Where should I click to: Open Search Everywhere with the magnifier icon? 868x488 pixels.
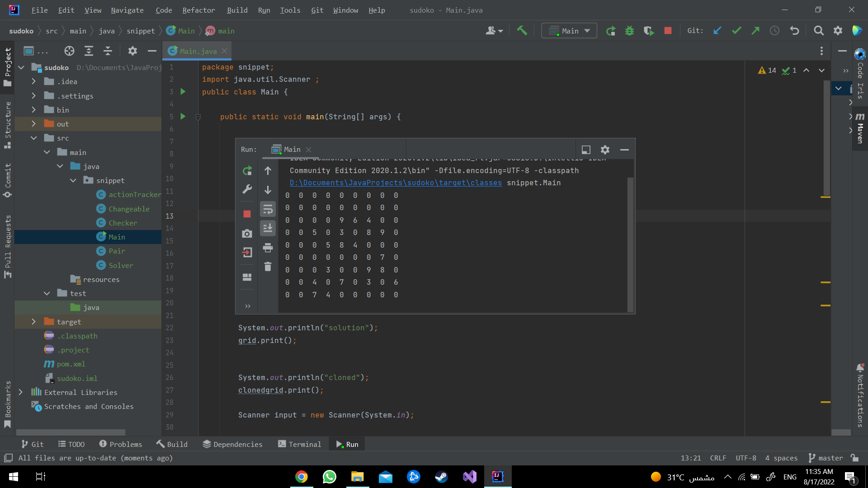[x=818, y=30]
